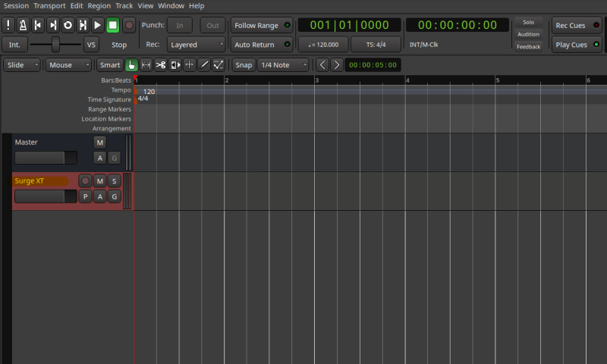Image resolution: width=607 pixels, height=364 pixels.
Task: Click the Master gain fader
Action: [46, 158]
